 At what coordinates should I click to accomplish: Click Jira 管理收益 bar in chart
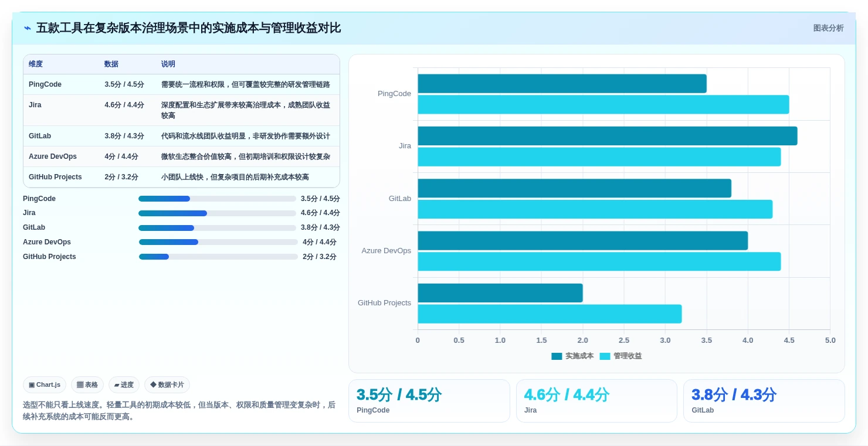tap(599, 156)
